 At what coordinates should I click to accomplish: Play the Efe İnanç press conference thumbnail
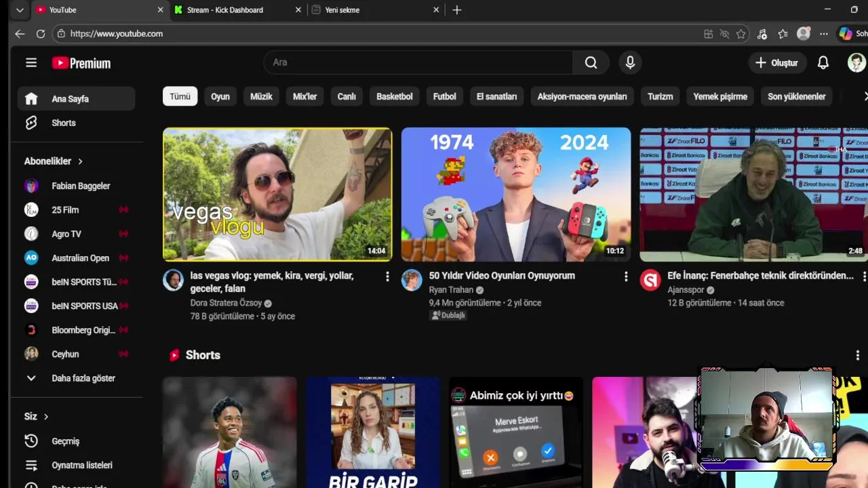(x=754, y=195)
